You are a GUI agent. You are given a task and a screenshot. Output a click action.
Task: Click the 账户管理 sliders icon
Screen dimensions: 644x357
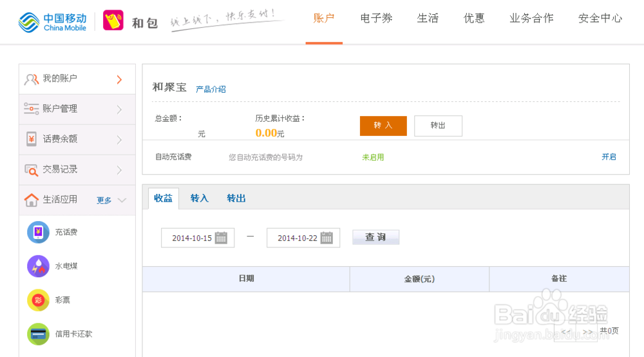[31, 109]
